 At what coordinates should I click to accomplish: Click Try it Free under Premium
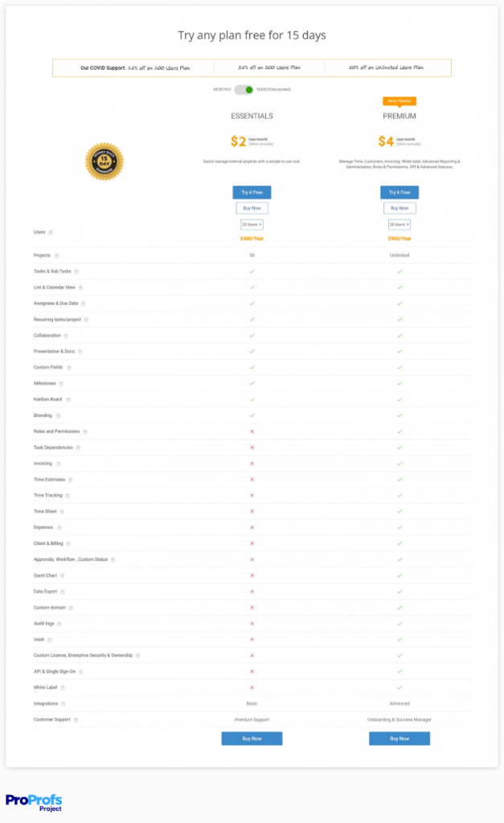coord(400,192)
